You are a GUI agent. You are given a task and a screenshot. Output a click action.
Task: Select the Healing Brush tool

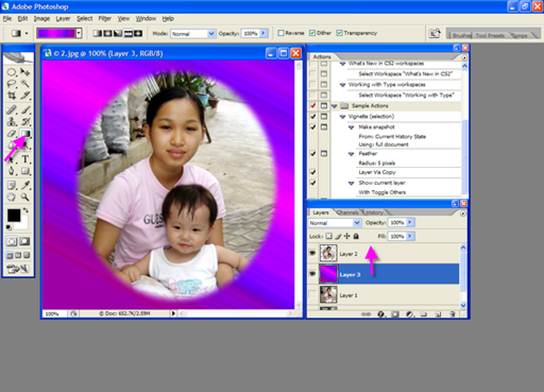pyautogui.click(x=11, y=110)
